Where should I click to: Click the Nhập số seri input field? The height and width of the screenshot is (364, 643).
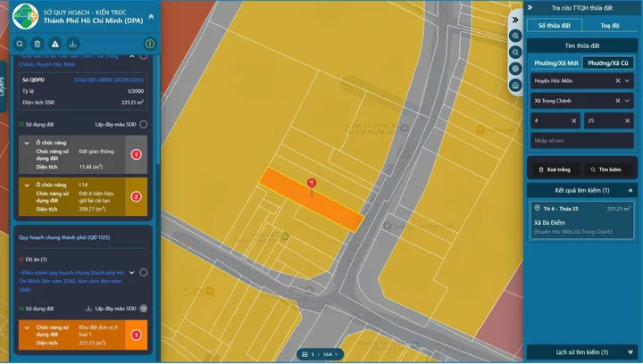[x=582, y=140]
